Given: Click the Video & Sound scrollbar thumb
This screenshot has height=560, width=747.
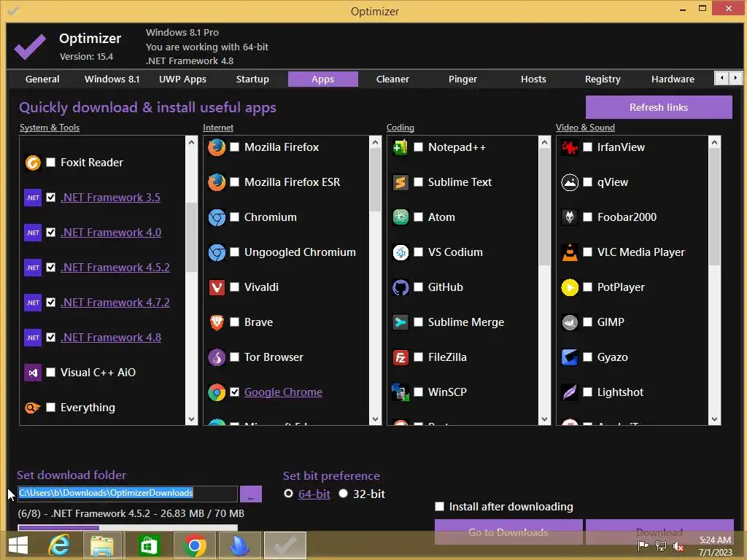Looking at the screenshot, I should 714,206.
